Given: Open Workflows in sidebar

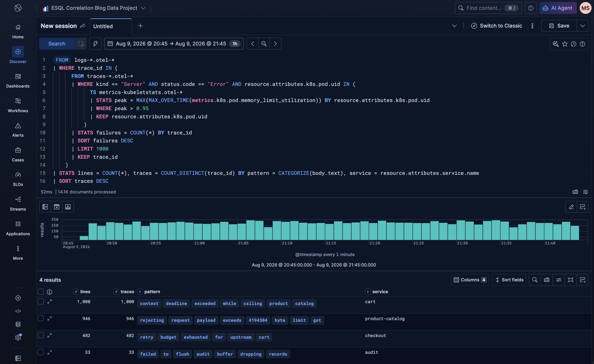Looking at the screenshot, I should click(18, 105).
